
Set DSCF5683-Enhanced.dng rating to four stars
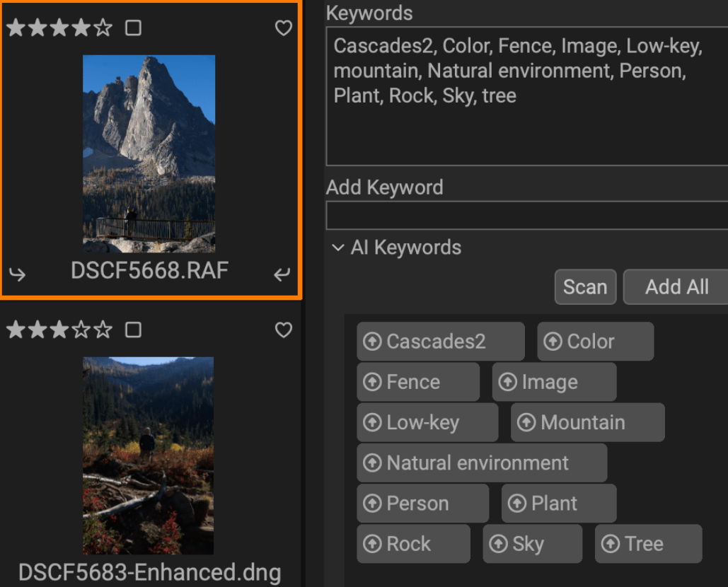[x=81, y=330]
